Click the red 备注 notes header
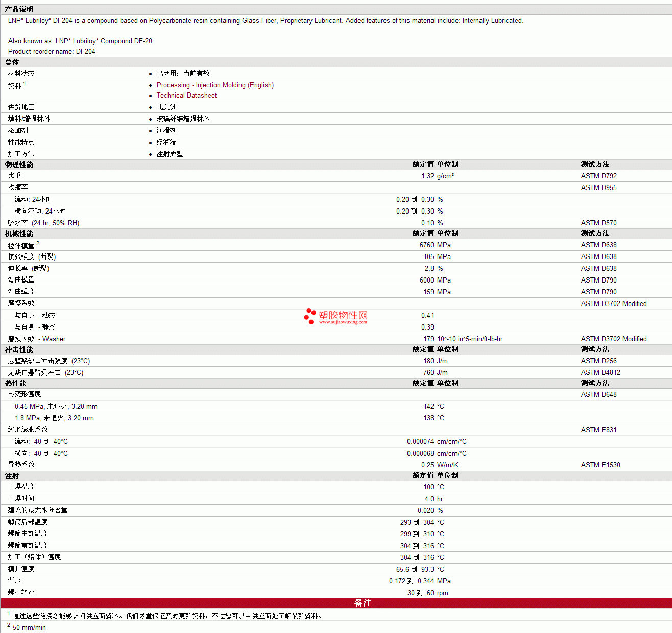Viewport: 672px width, 633px height. pos(336,603)
